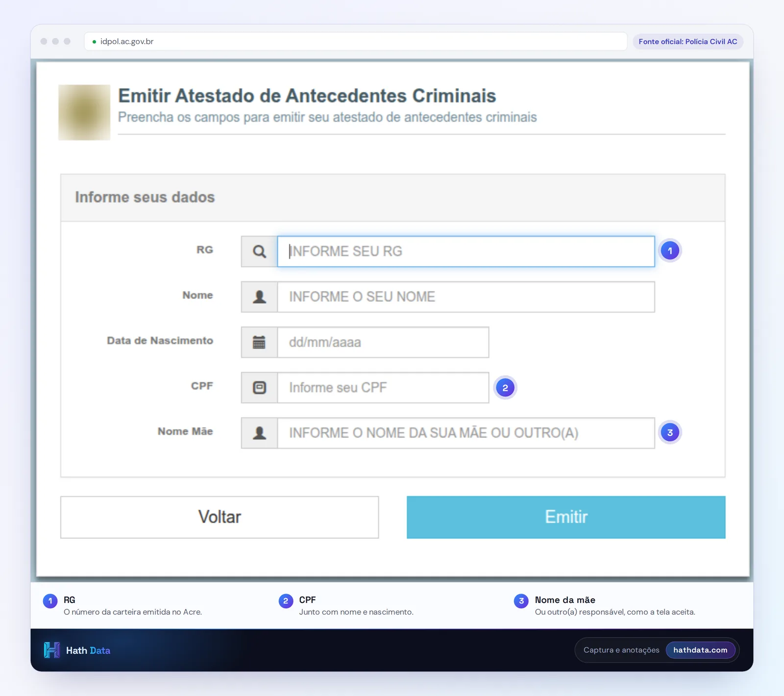Click the idpol.ac.gov.br address bar

coord(356,42)
